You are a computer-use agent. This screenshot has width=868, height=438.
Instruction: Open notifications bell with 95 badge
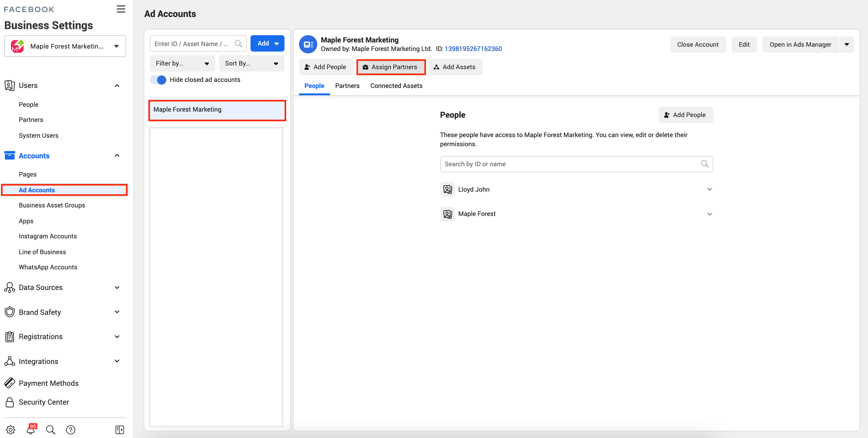(x=31, y=429)
